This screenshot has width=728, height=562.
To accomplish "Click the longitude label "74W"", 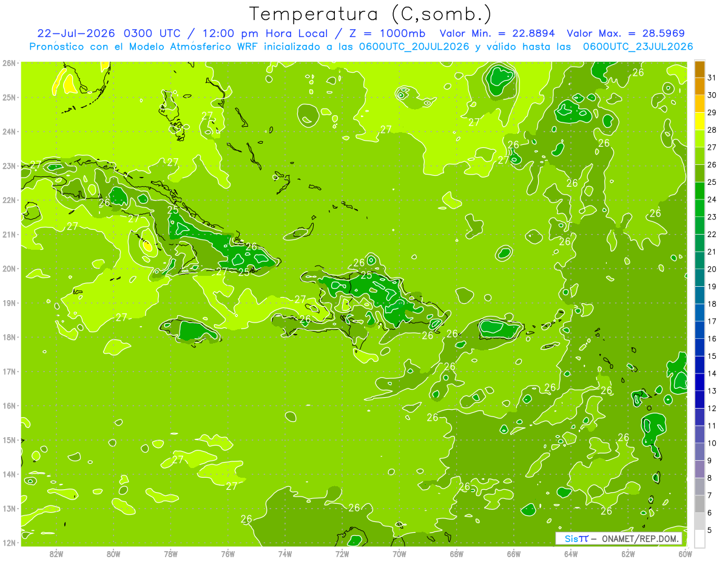I will [285, 554].
